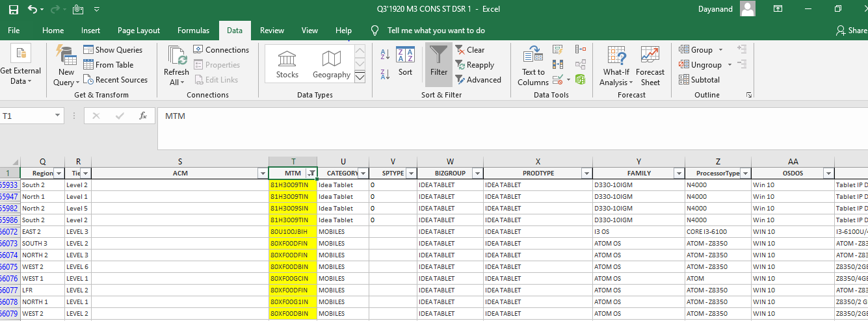Open the FAMILY column filter dropdown
Screen dimensions: 868x321
(678, 173)
